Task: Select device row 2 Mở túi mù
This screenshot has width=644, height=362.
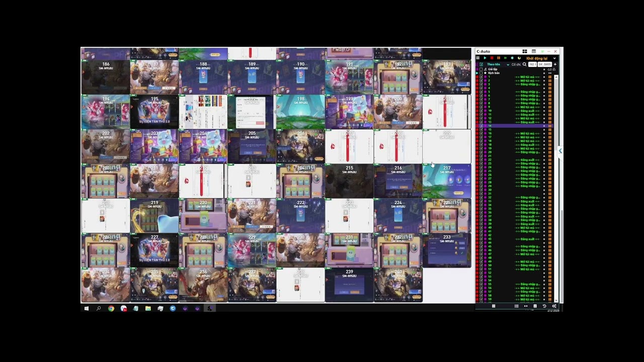Action: tap(514, 80)
